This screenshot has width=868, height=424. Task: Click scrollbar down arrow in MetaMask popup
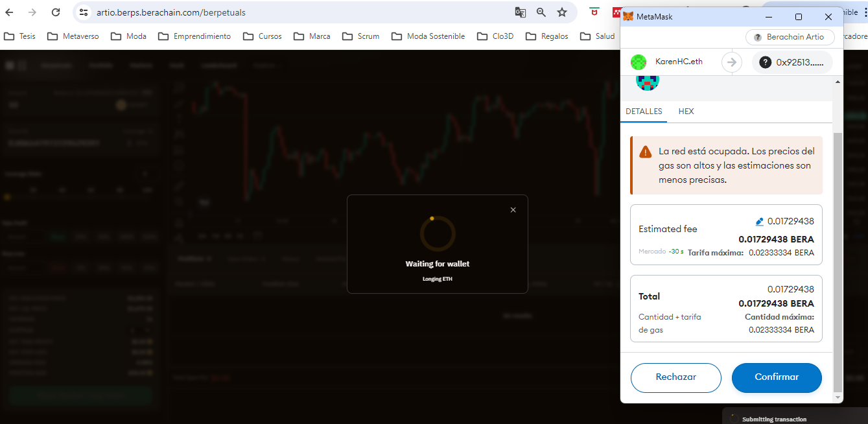point(838,397)
